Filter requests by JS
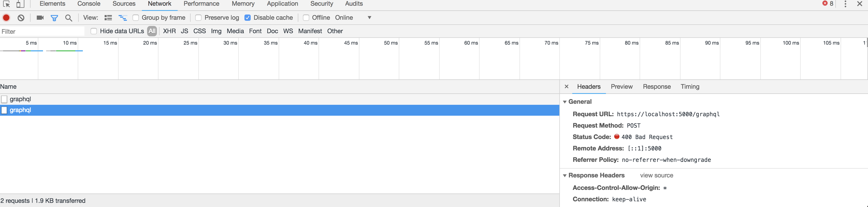 click(184, 31)
